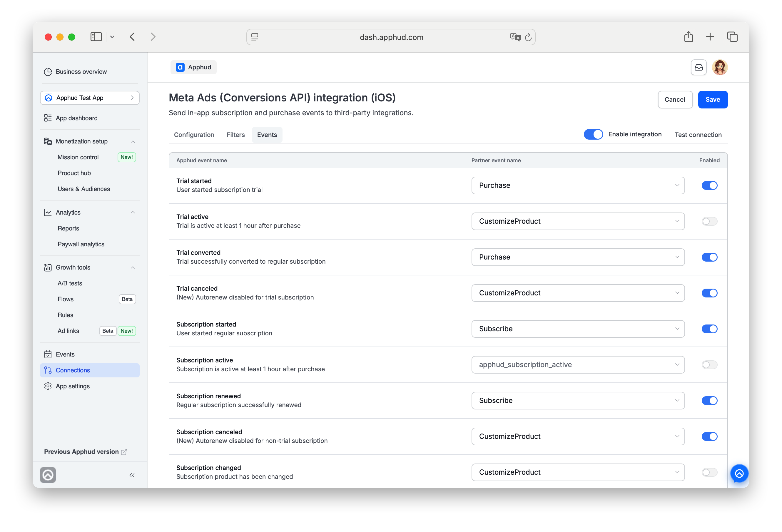Disable the Subscription canceled event toggle
The image size is (782, 532).
(x=709, y=436)
